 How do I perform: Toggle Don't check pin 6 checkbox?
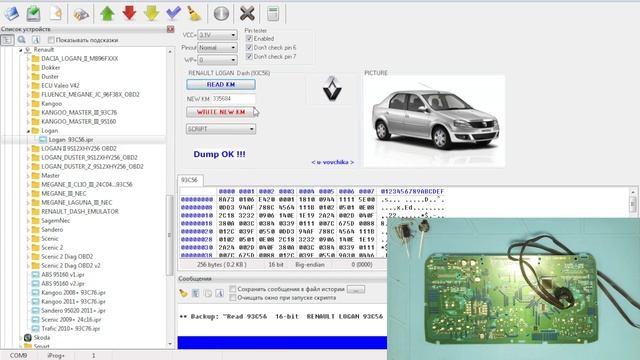tap(249, 47)
